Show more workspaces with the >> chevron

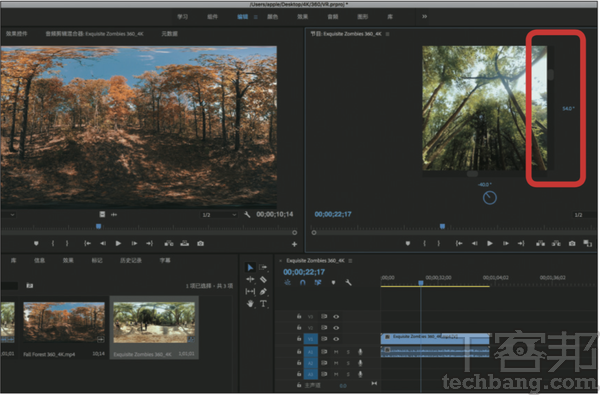coord(424,16)
